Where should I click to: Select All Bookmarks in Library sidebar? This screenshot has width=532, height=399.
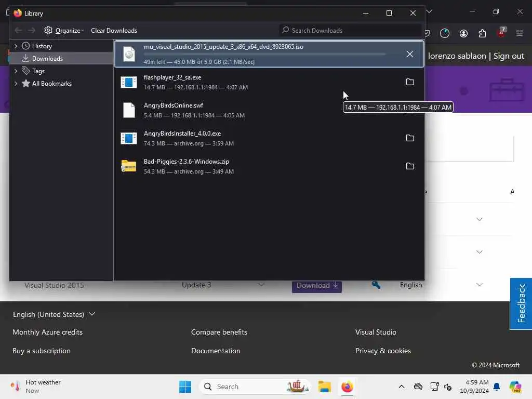coord(51,84)
